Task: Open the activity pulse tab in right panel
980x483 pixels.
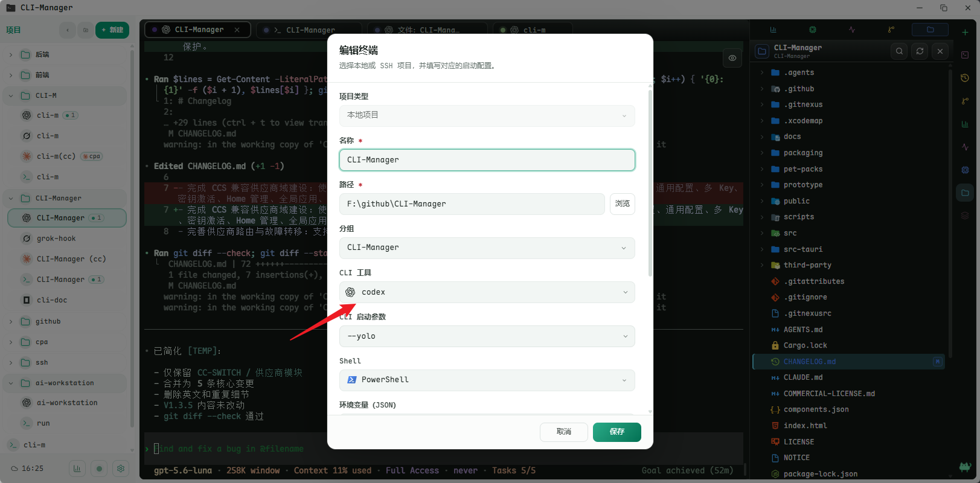Action: pyautogui.click(x=852, y=30)
